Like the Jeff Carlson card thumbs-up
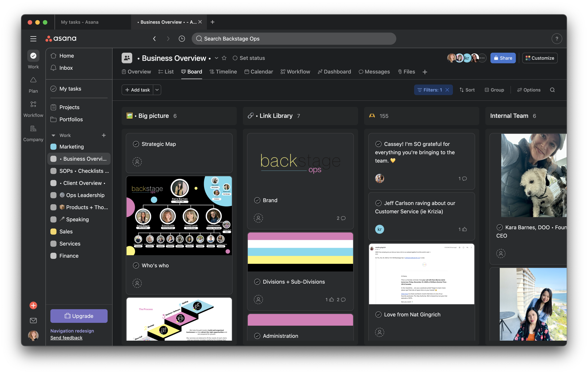Screen dimensions: 588x374 pyautogui.click(x=465, y=229)
